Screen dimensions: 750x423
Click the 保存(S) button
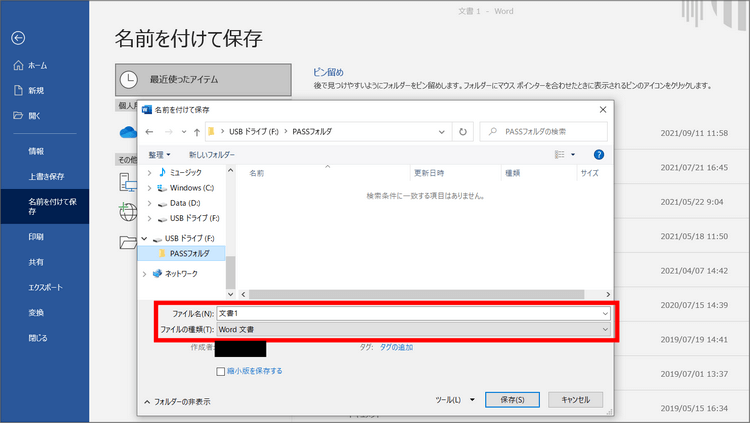coord(512,399)
